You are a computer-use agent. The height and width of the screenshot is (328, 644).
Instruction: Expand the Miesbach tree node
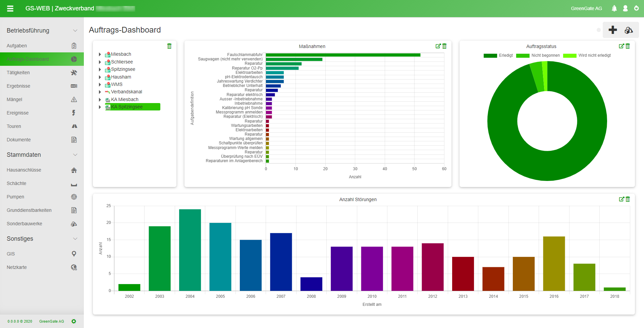point(100,54)
